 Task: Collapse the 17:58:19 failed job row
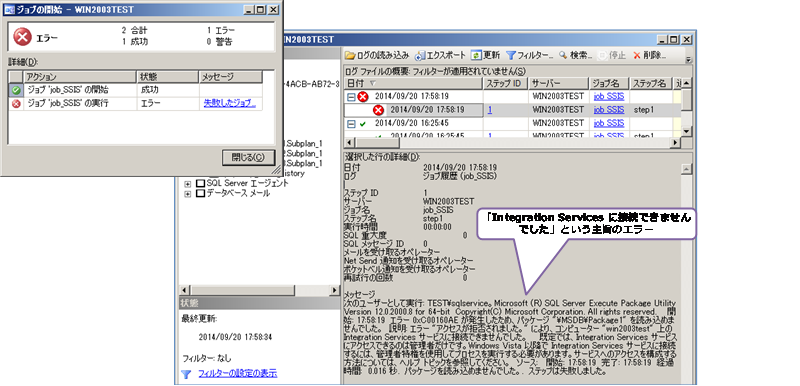tap(351, 96)
